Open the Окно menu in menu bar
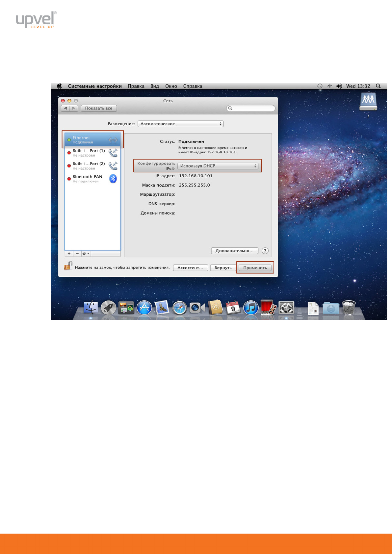This screenshot has height=554, width=392. pos(171,86)
